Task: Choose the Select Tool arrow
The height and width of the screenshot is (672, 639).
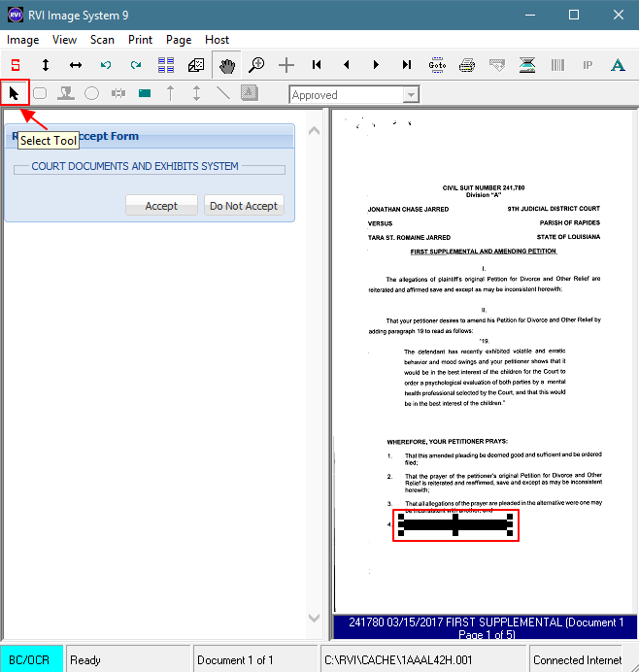Action: (x=15, y=92)
